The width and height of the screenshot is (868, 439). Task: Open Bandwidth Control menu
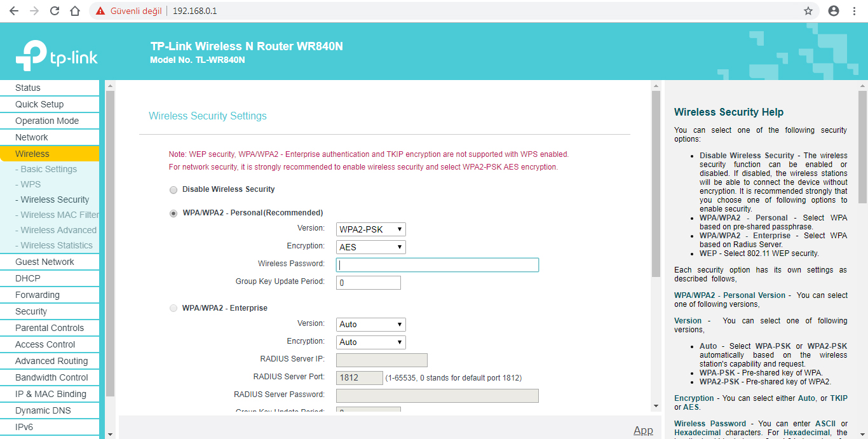(50, 377)
